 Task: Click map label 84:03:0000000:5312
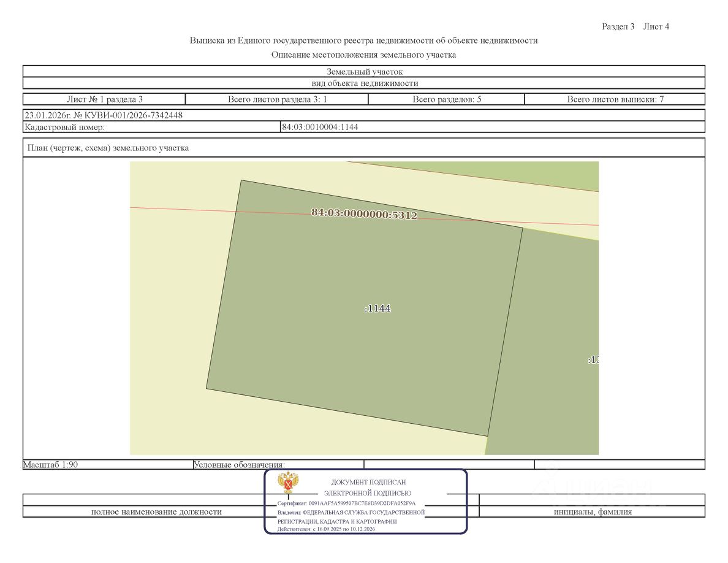(364, 213)
